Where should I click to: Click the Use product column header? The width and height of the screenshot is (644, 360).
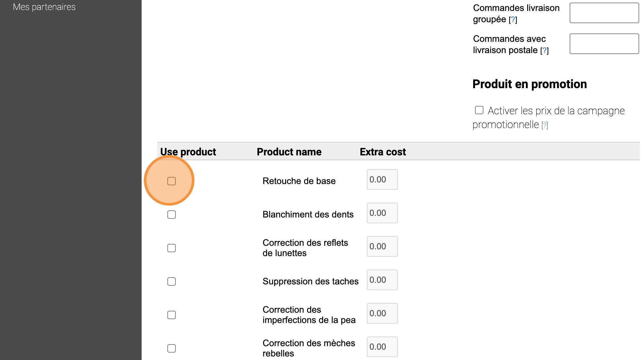pyautogui.click(x=188, y=152)
